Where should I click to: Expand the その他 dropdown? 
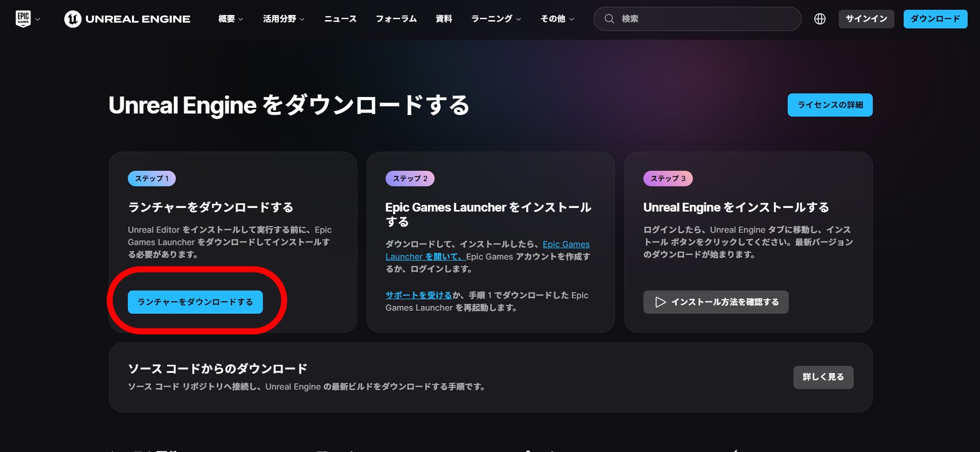click(x=557, y=19)
